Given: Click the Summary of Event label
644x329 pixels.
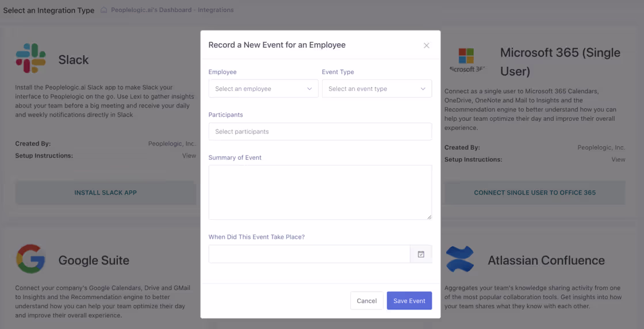Looking at the screenshot, I should [235, 158].
